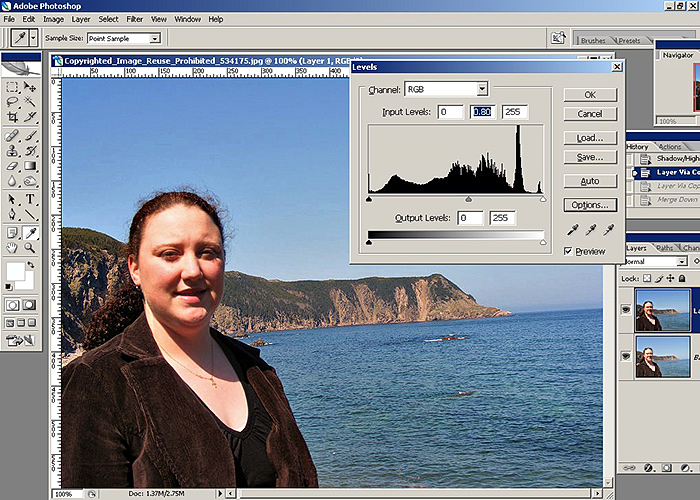Click the Save... button
This screenshot has width=700, height=500.
pos(590,157)
